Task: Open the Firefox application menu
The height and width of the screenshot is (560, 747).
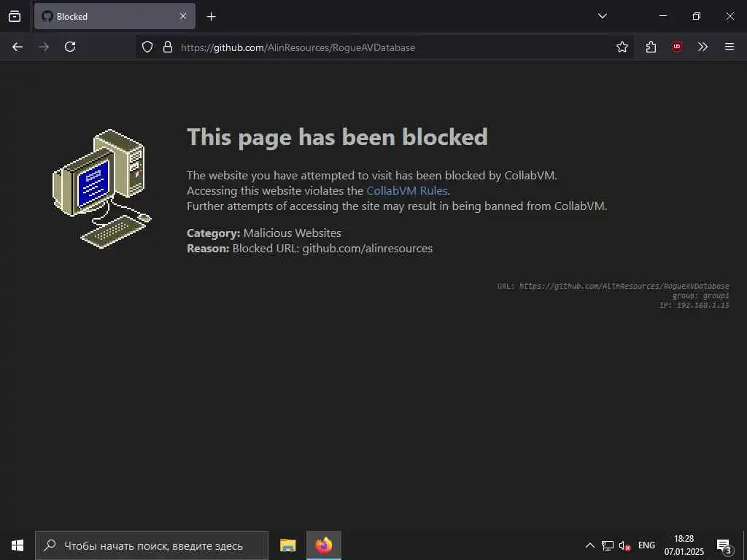Action: [729, 47]
